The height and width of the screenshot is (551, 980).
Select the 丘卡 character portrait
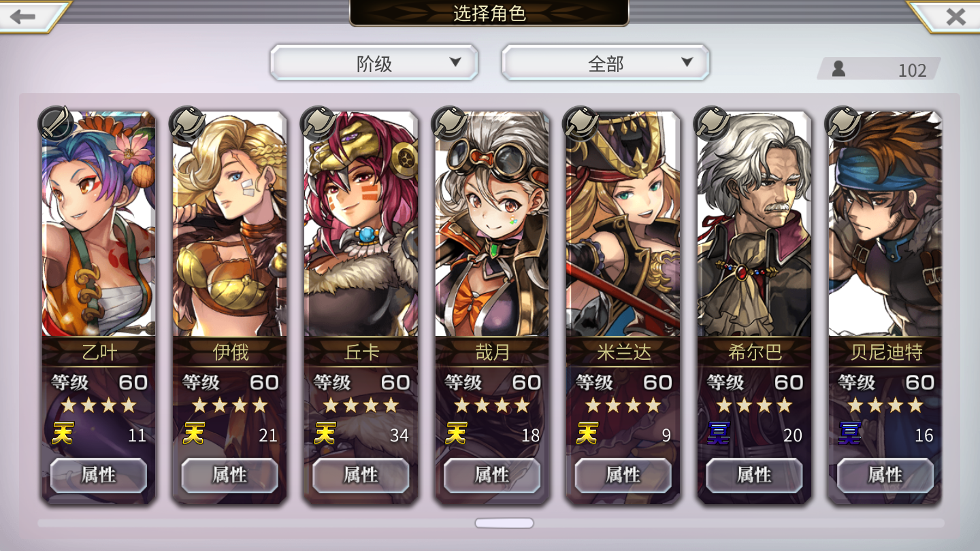pyautogui.click(x=361, y=224)
